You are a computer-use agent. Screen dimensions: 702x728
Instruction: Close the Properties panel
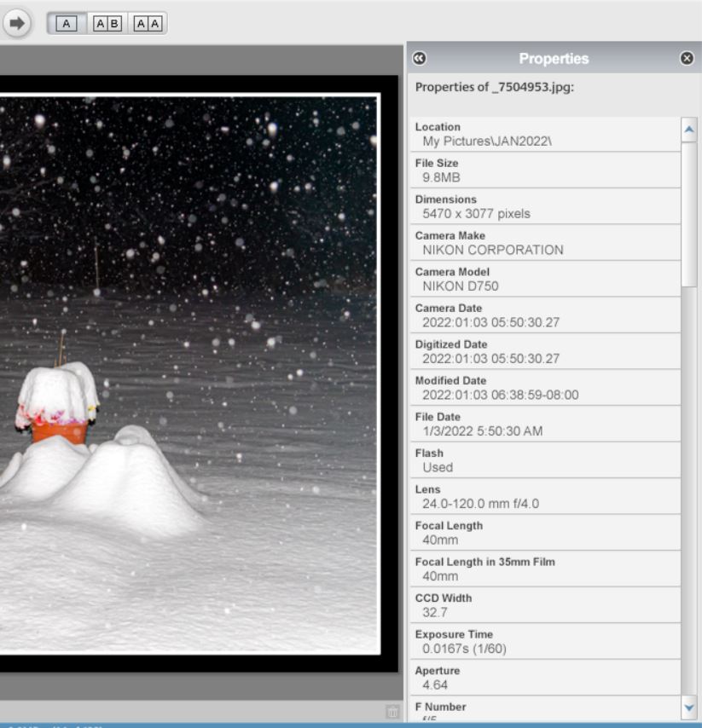tap(687, 59)
